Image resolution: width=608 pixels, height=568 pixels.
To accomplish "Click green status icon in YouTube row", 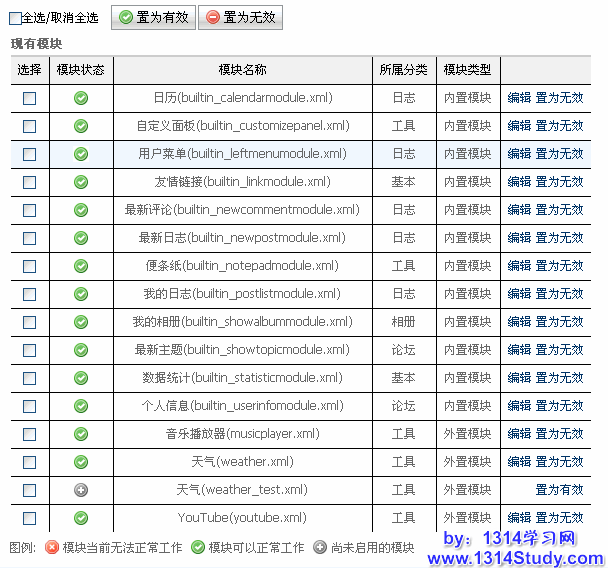I will click(x=81, y=518).
